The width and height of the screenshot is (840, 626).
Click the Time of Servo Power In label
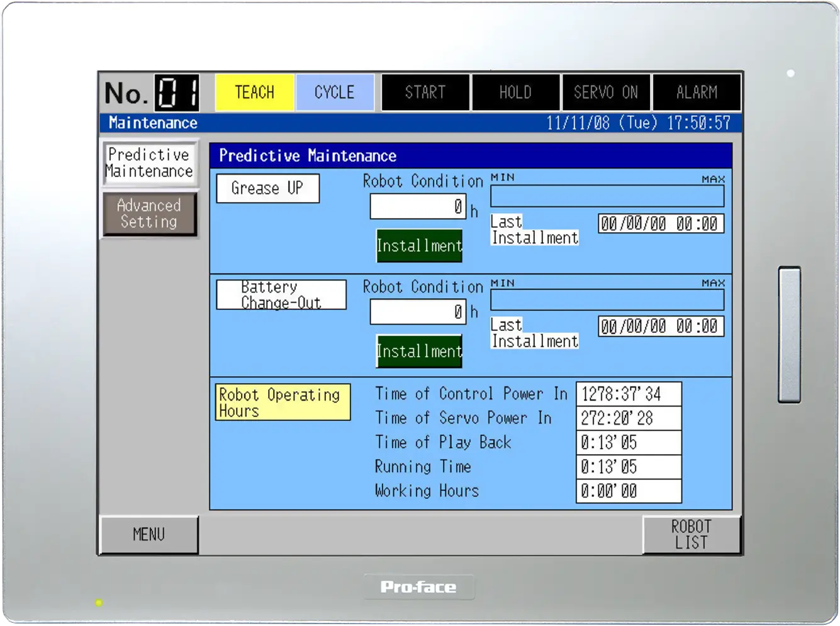pyautogui.click(x=464, y=418)
